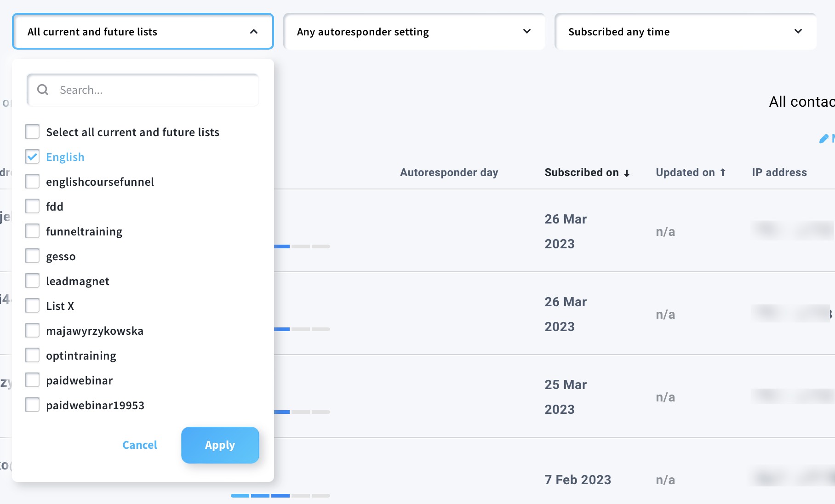The image size is (835, 504).
Task: Expand the Subscribed any time dropdown
Action: pyautogui.click(x=685, y=32)
